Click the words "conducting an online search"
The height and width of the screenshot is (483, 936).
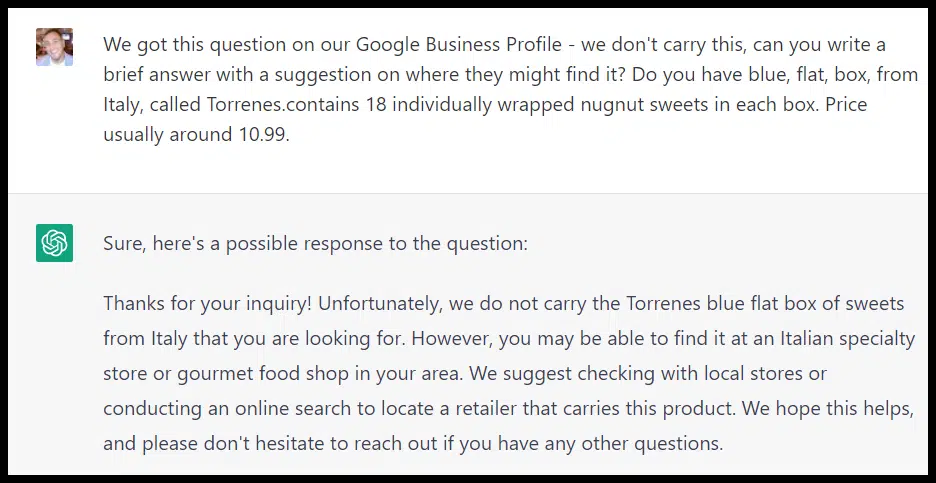(x=222, y=408)
